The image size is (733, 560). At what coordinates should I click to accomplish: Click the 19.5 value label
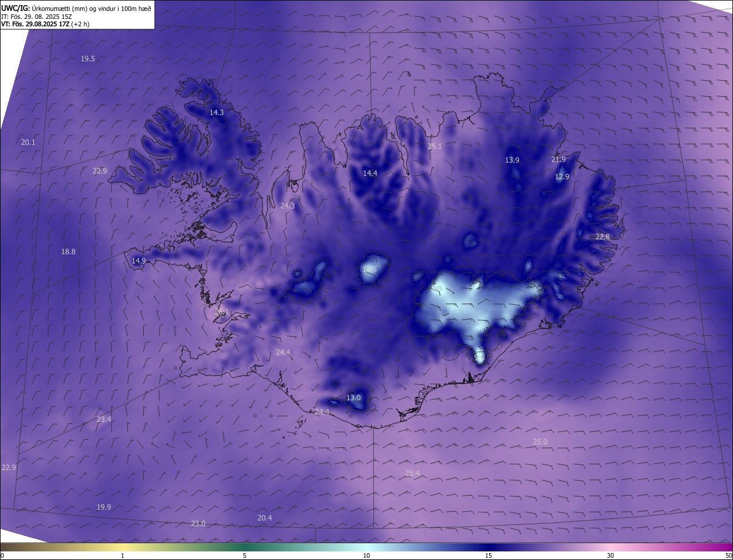point(88,59)
